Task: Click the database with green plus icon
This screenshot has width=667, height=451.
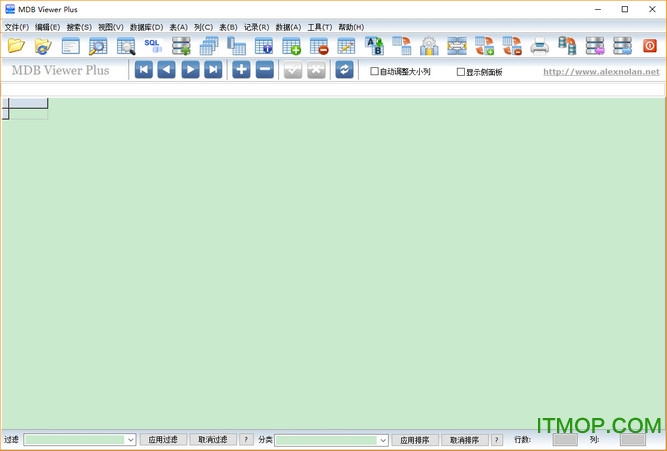Action: click(x=181, y=46)
